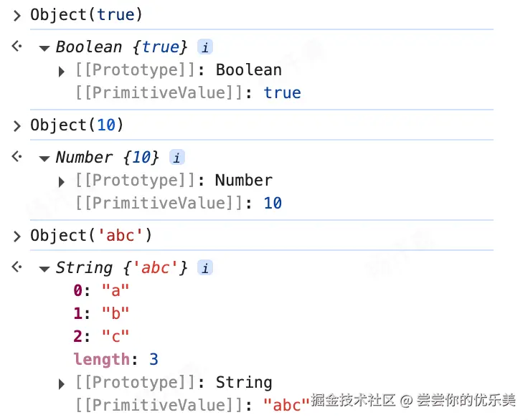Expand [[Prototype]]: String entry

click(62, 383)
